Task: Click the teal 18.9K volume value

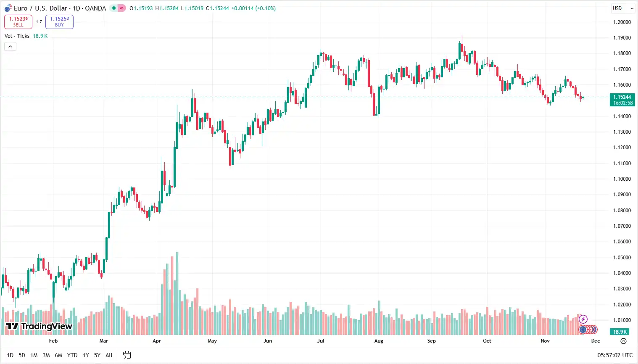Action: coord(40,36)
